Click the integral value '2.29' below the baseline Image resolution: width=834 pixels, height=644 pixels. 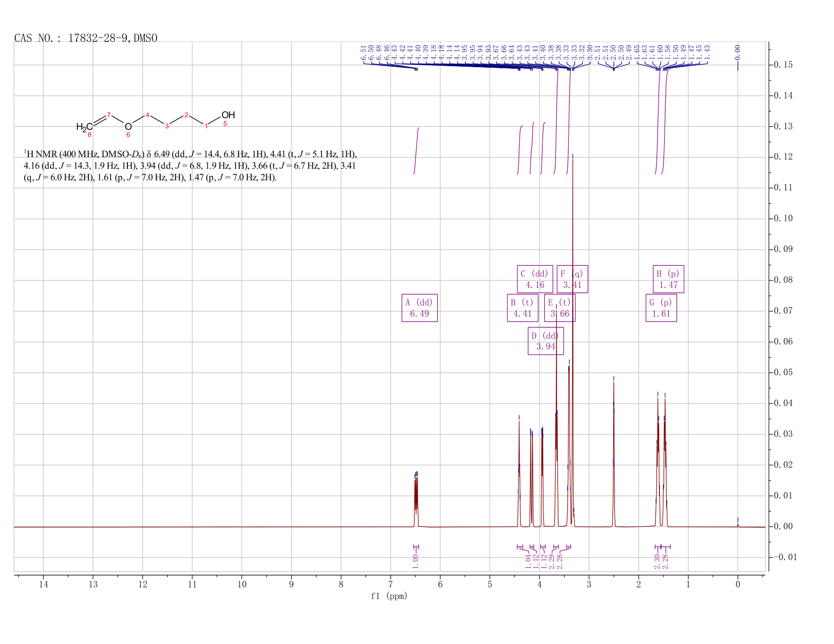[551, 561]
